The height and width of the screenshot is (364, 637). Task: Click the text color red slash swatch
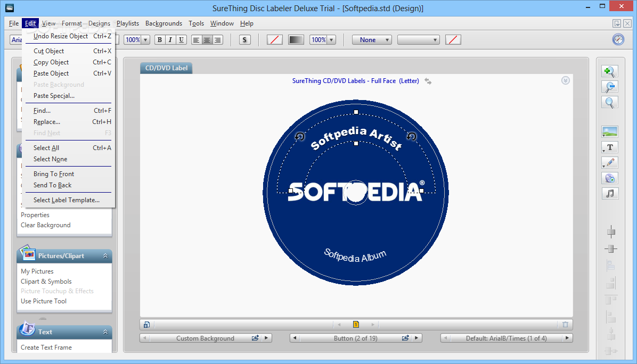(x=275, y=40)
